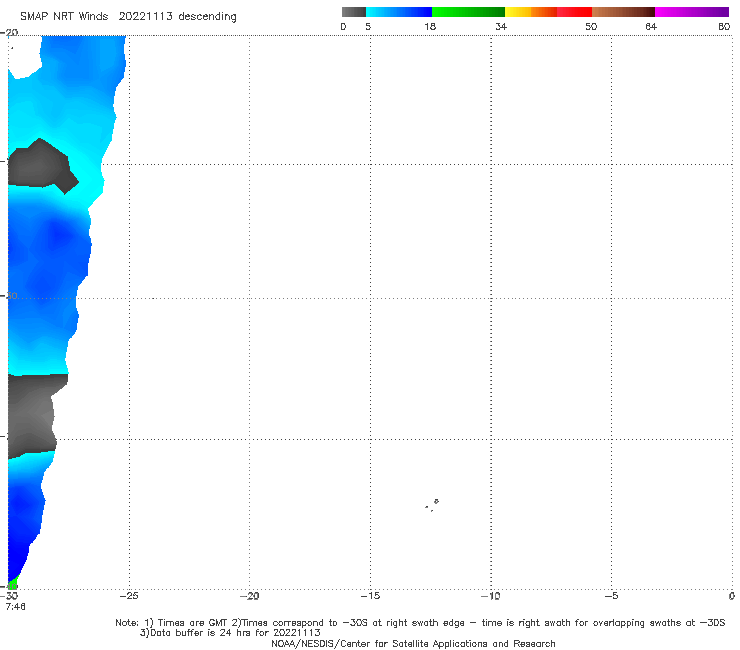Click the note 'Data buffer is 24 hrs for 20221113'
The width and height of the screenshot is (740, 650).
(235, 633)
